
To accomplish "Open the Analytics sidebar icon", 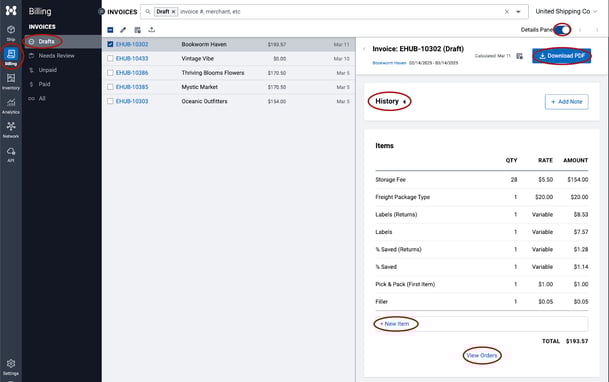I will [11, 106].
